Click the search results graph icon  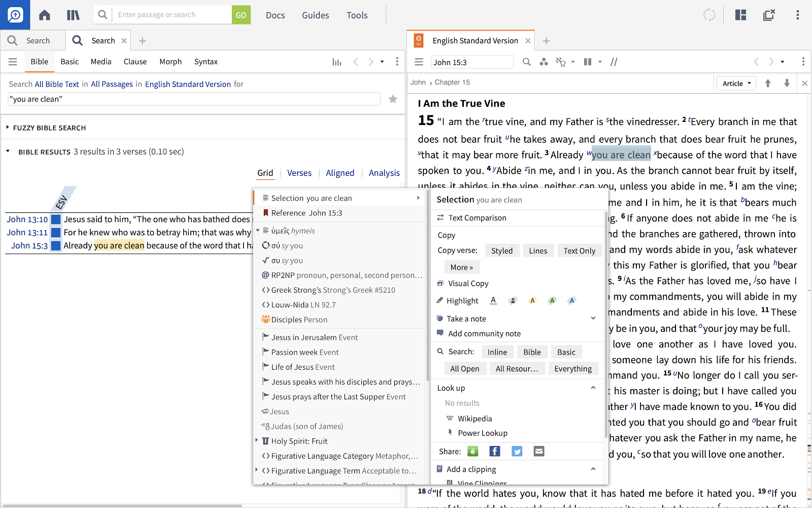coord(337,62)
